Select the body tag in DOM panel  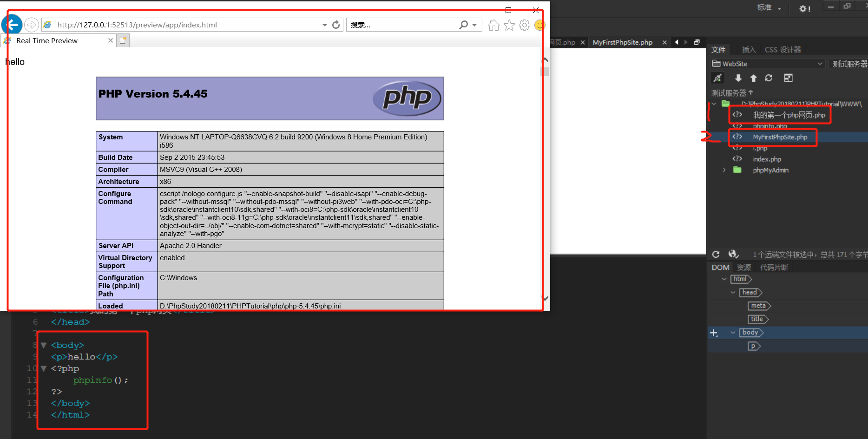tap(751, 333)
